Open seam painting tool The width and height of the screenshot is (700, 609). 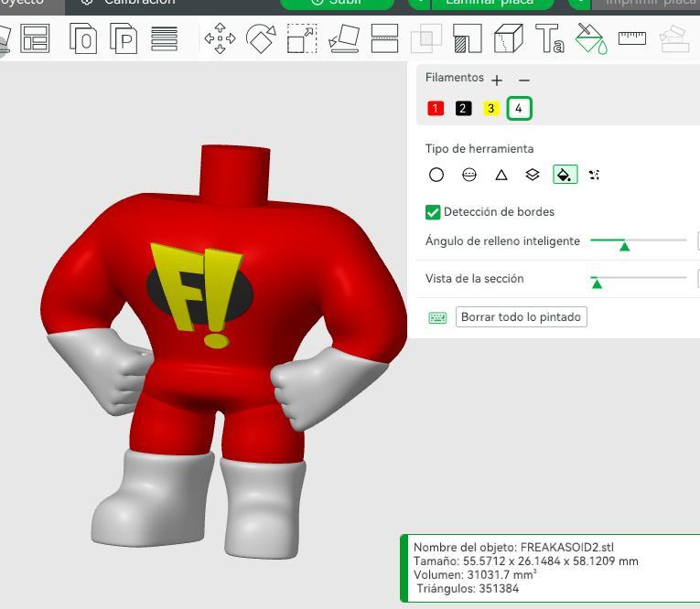pyautogui.click(x=509, y=38)
